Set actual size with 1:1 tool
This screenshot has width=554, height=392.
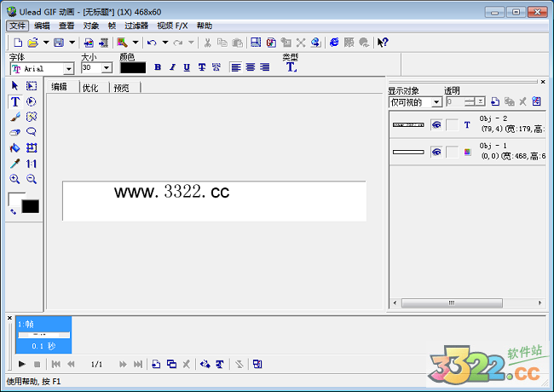(x=32, y=164)
